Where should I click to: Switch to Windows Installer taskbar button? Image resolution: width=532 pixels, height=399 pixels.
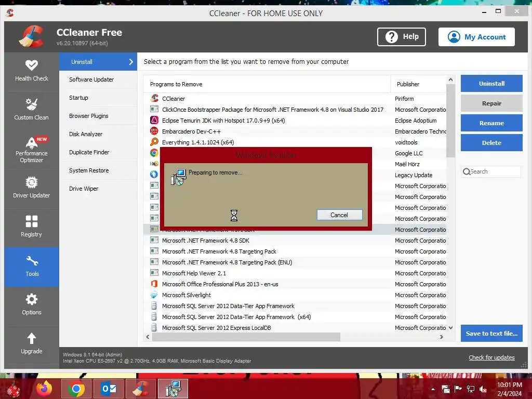[x=174, y=389]
